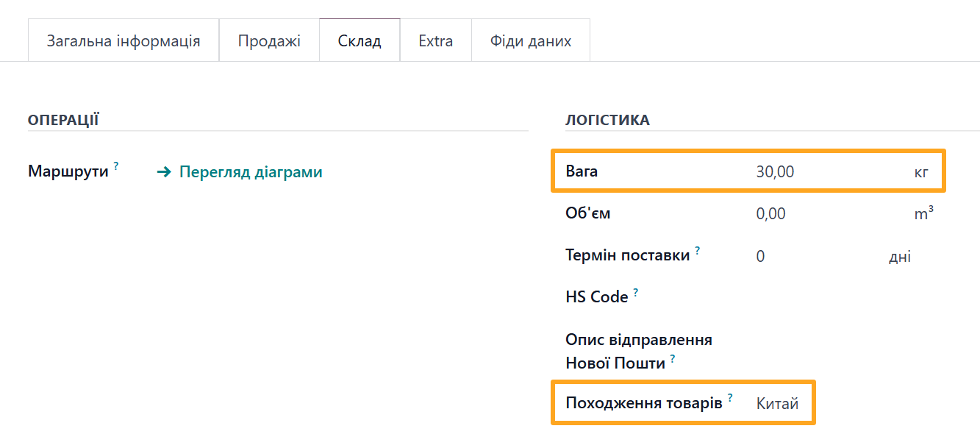This screenshot has width=980, height=448.
Task: Click the Термін поставки field label
Action: click(628, 255)
